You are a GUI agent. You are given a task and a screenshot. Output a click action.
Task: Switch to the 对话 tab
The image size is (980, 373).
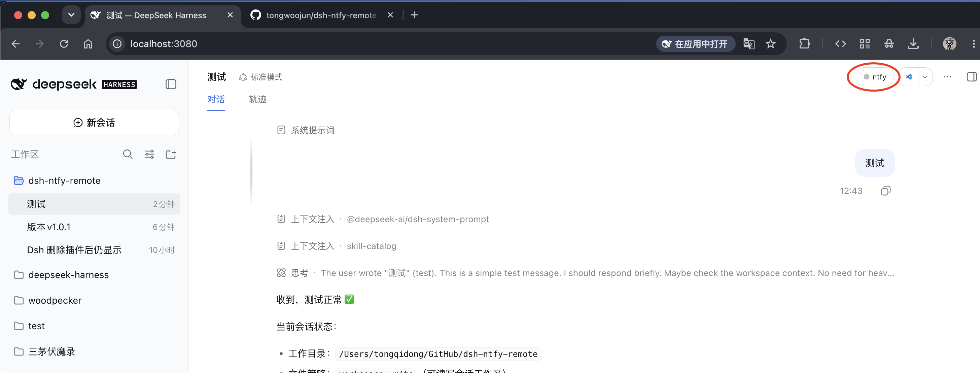click(x=216, y=99)
